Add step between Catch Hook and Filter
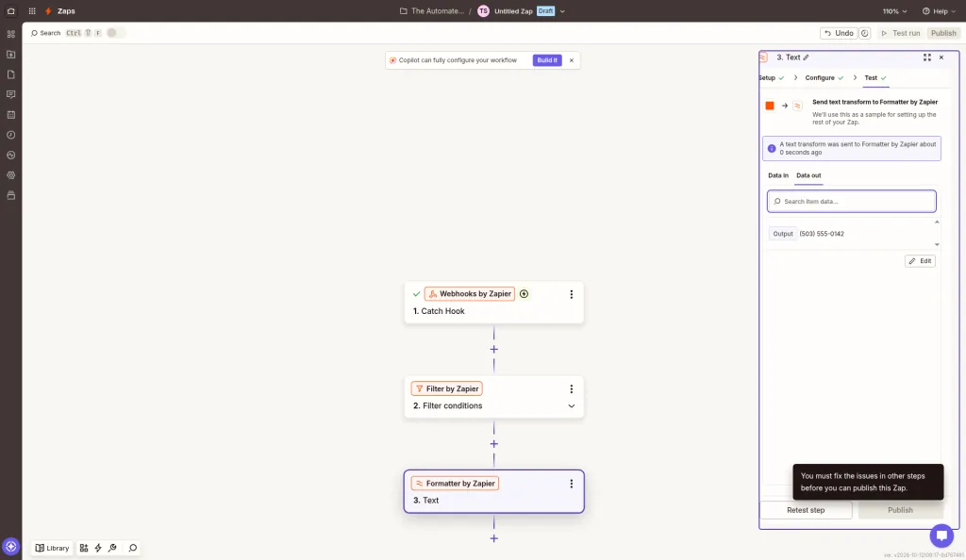Image resolution: width=966 pixels, height=560 pixels. 493,350
